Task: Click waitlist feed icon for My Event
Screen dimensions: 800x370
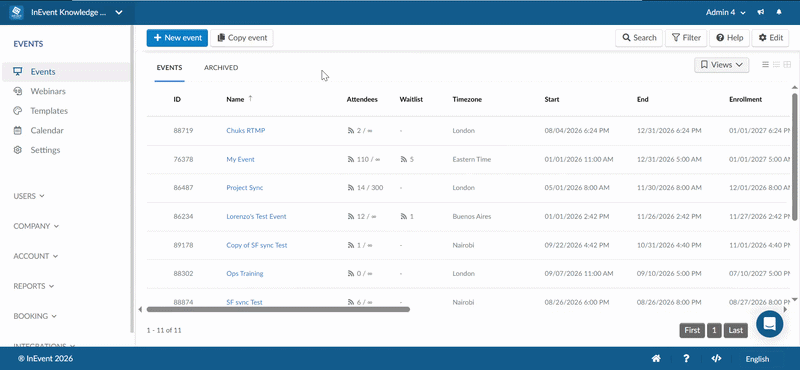Action: pyautogui.click(x=404, y=159)
